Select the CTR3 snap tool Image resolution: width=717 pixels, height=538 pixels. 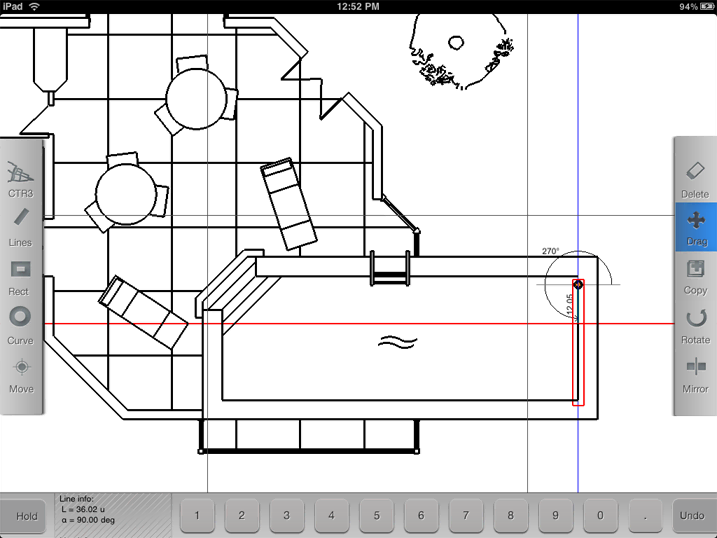tap(21, 179)
